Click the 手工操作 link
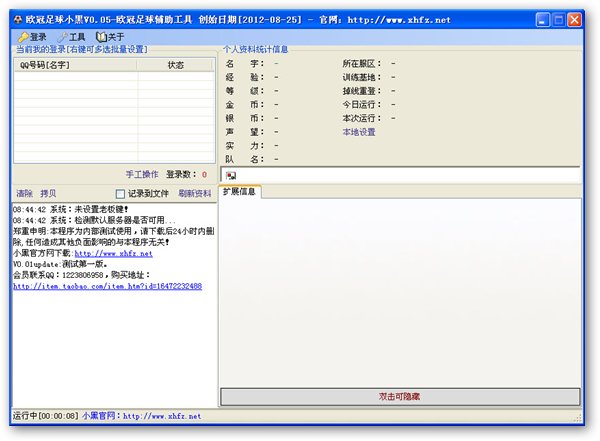Viewport: 600px width, 441px height. (x=142, y=174)
